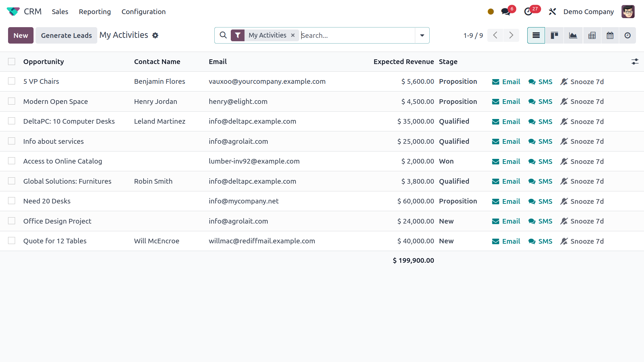Remove the My Activities filter chip
Image resolution: width=644 pixels, height=362 pixels.
click(x=292, y=35)
